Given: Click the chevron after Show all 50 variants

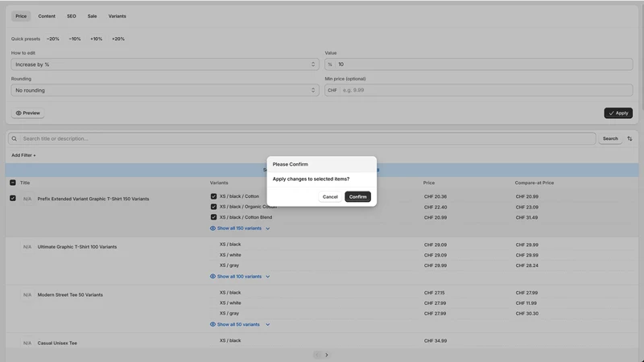Looking at the screenshot, I should click(268, 325).
